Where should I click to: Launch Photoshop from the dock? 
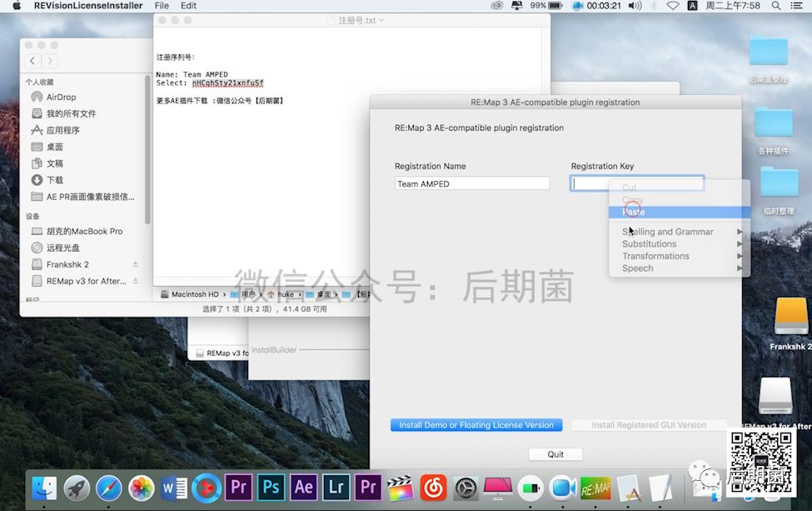pos(271,488)
